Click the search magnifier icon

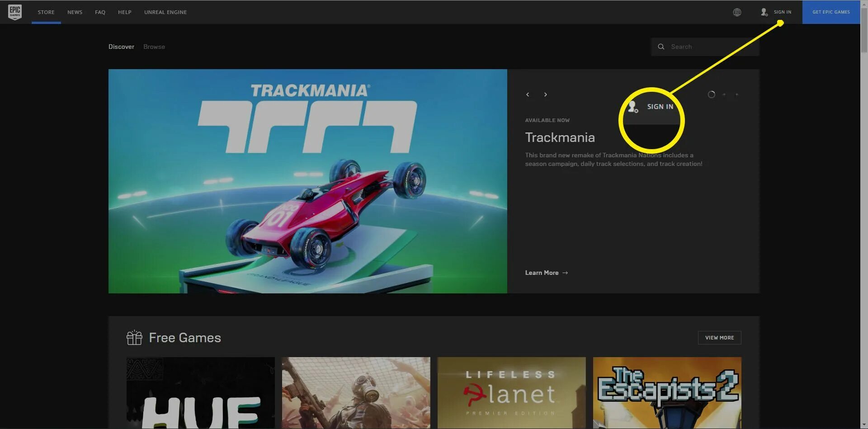tap(661, 47)
